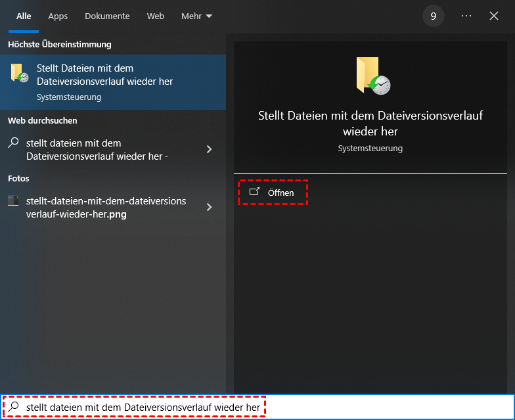This screenshot has width=515, height=420.
Task: Click the rewards badge showing 9
Action: [434, 16]
